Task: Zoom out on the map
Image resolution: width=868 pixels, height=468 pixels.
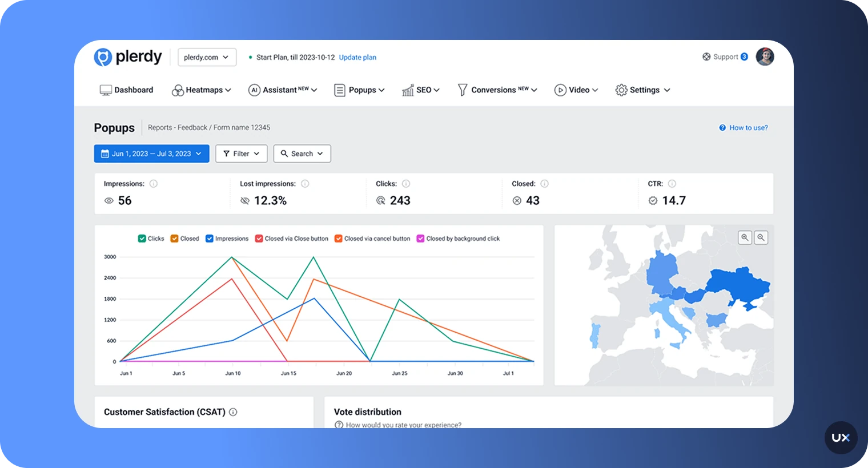Action: tap(761, 237)
